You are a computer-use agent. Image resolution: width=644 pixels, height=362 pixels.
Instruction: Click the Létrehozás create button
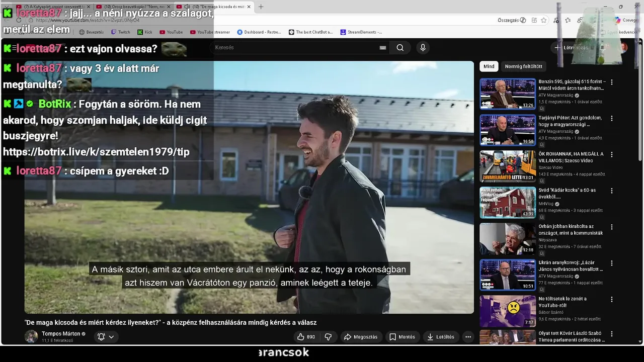(x=572, y=48)
